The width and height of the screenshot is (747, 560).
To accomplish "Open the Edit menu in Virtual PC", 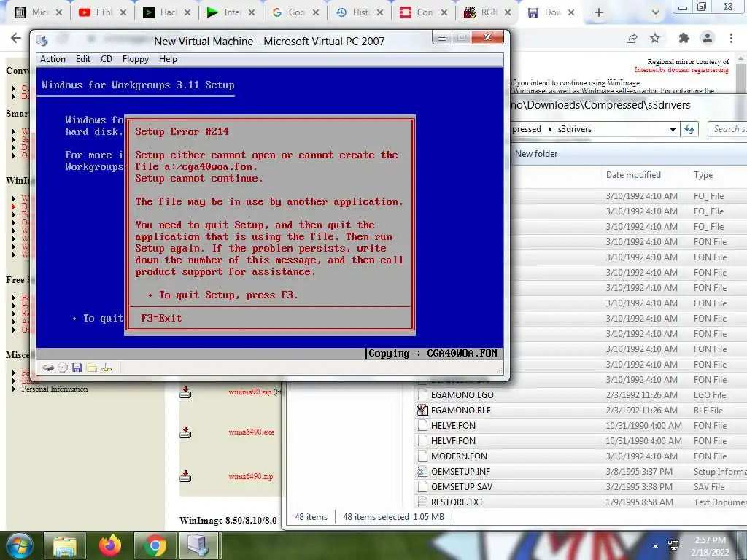I will point(83,59).
